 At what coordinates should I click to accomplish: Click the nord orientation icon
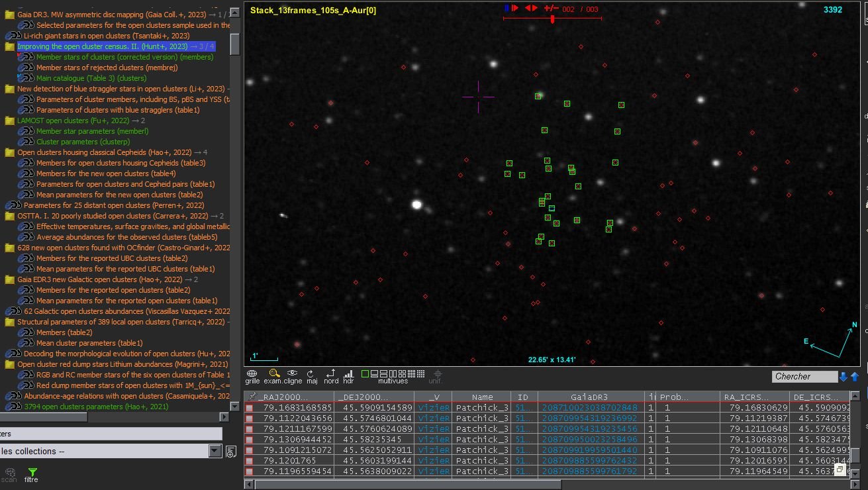[x=331, y=374]
